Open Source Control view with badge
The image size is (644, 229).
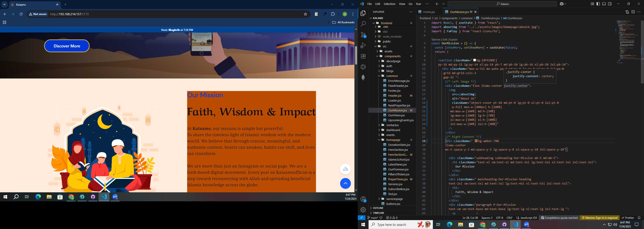coord(363,35)
